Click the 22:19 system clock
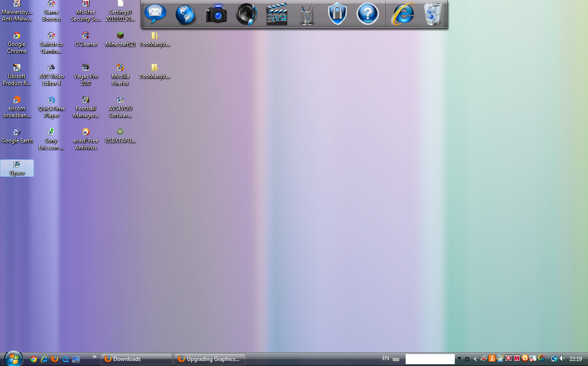Image resolution: width=588 pixels, height=366 pixels. coord(576,359)
